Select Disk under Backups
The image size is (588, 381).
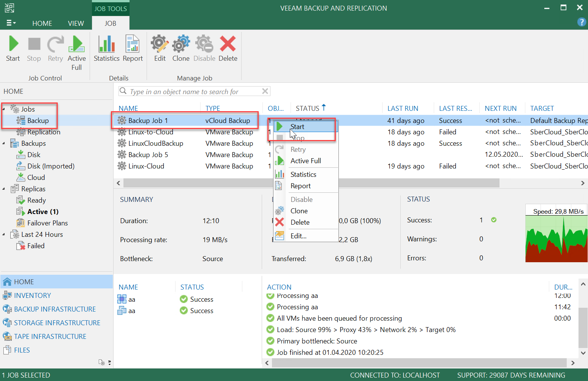point(34,155)
